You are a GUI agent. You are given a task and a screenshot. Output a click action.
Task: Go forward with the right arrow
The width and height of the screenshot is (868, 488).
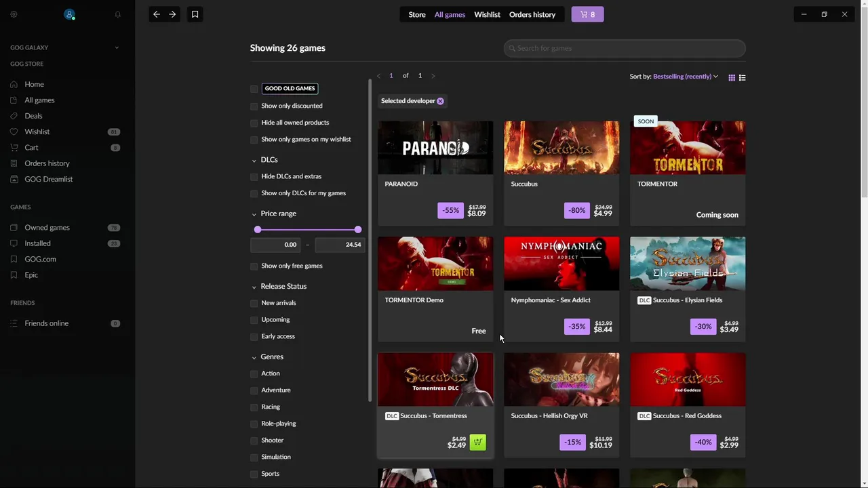172,14
